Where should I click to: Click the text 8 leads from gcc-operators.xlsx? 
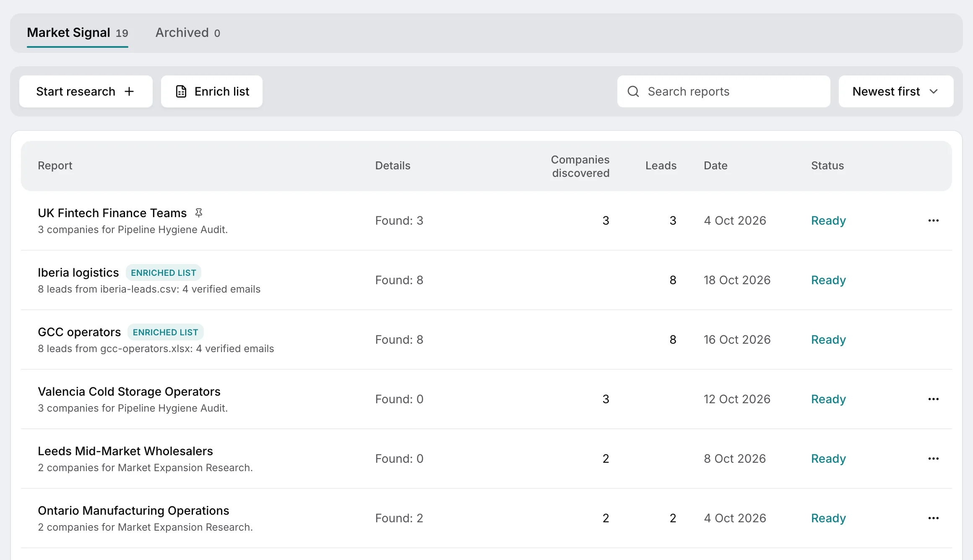(115, 349)
